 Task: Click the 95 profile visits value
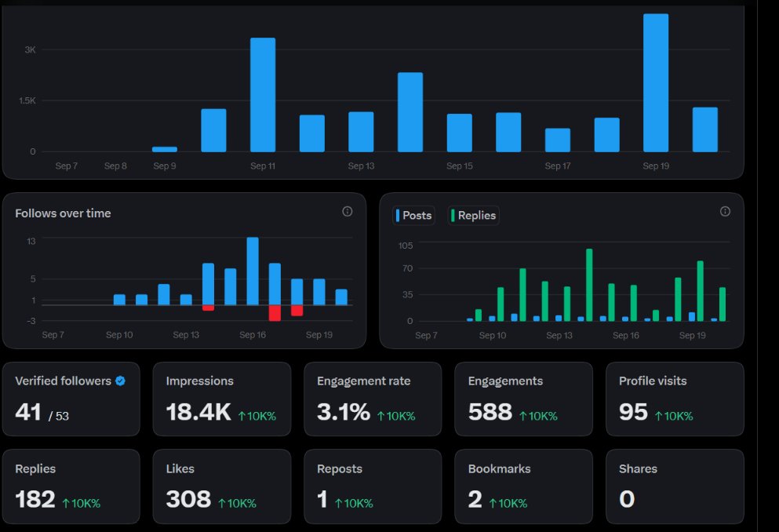click(633, 412)
